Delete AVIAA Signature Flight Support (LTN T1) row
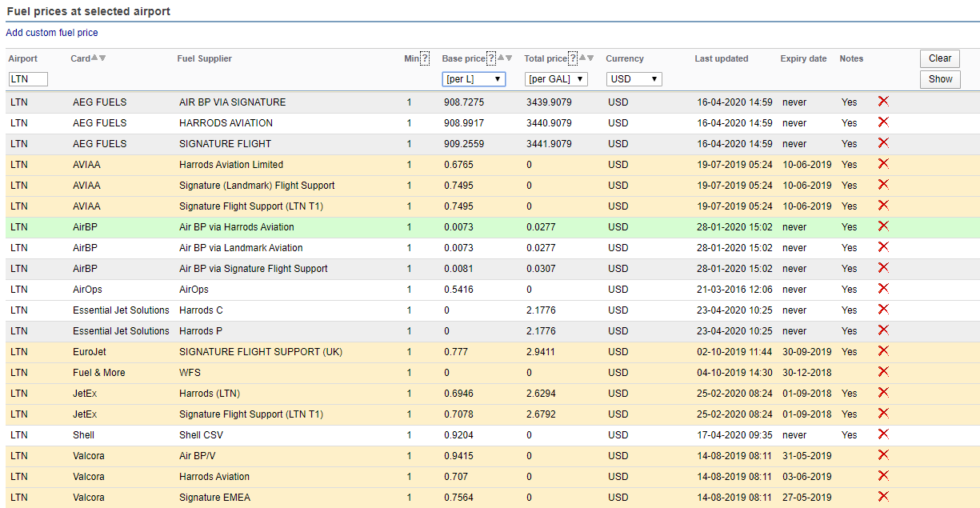Viewport: 980px width, 508px height. coord(883,206)
